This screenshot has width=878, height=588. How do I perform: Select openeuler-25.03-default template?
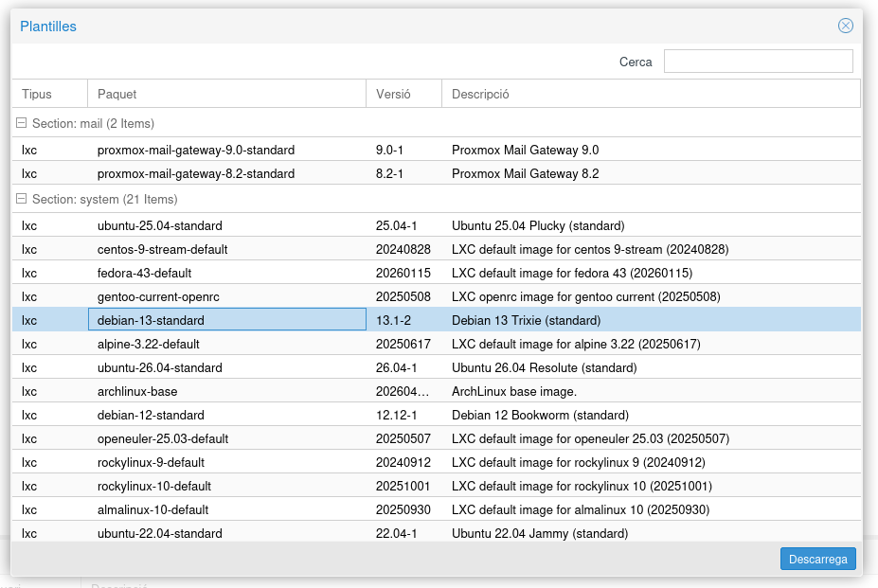click(x=163, y=438)
